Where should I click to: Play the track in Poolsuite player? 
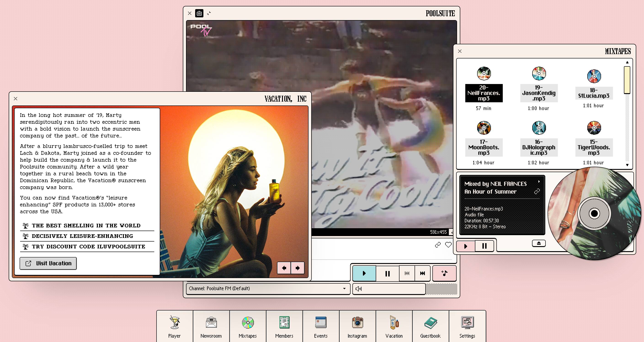point(364,273)
